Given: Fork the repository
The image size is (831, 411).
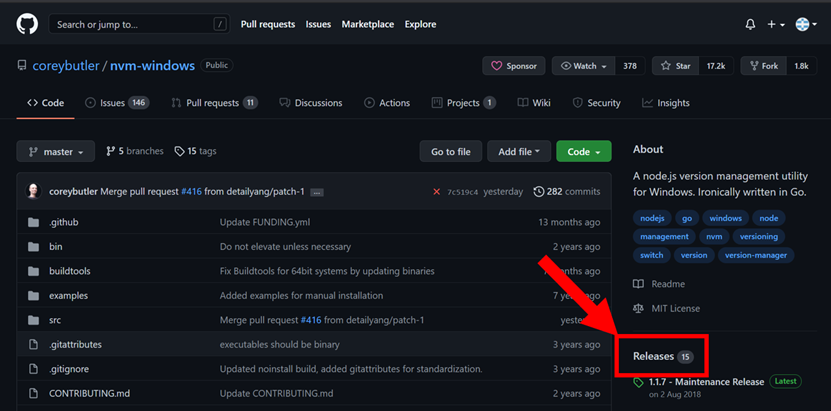Looking at the screenshot, I should point(763,66).
